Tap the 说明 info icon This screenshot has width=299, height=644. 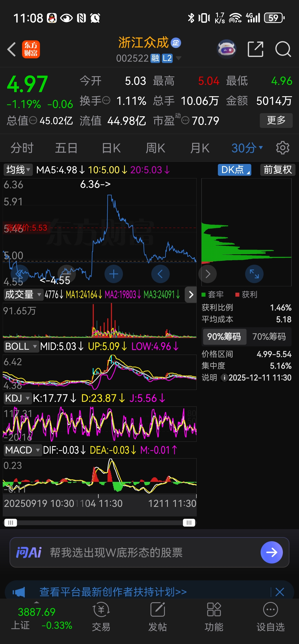(224, 377)
